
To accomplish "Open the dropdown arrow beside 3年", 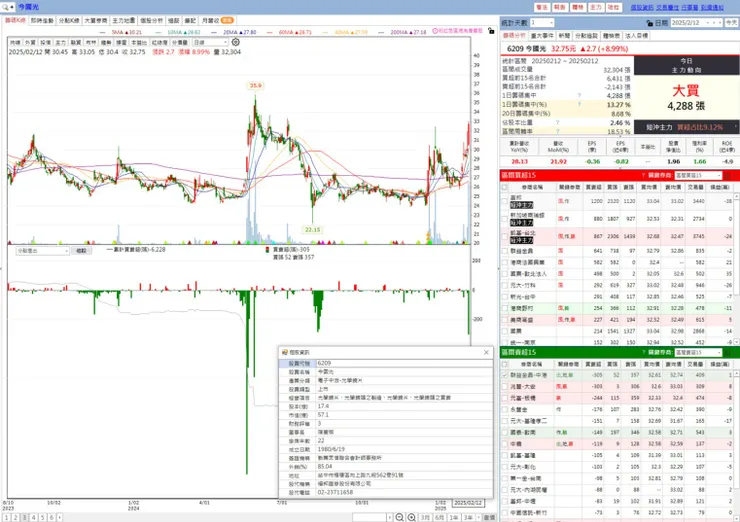I will pyautogui.click(x=479, y=518).
